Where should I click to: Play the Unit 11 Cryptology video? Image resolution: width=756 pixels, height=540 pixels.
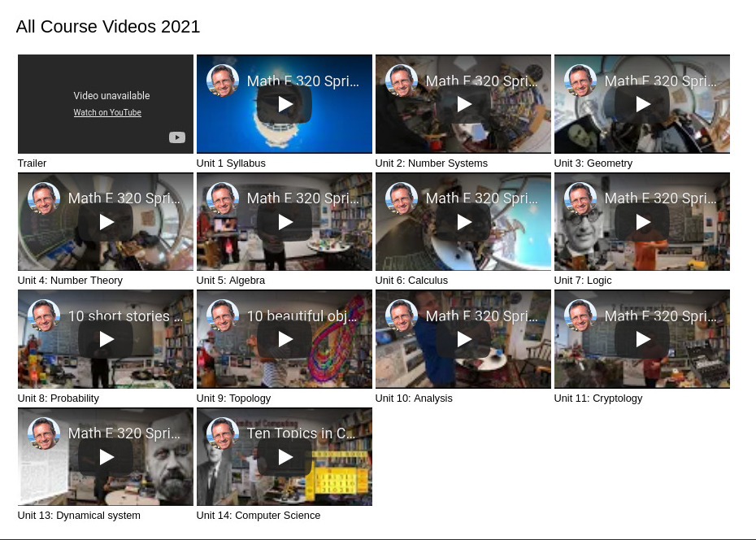pyautogui.click(x=642, y=339)
